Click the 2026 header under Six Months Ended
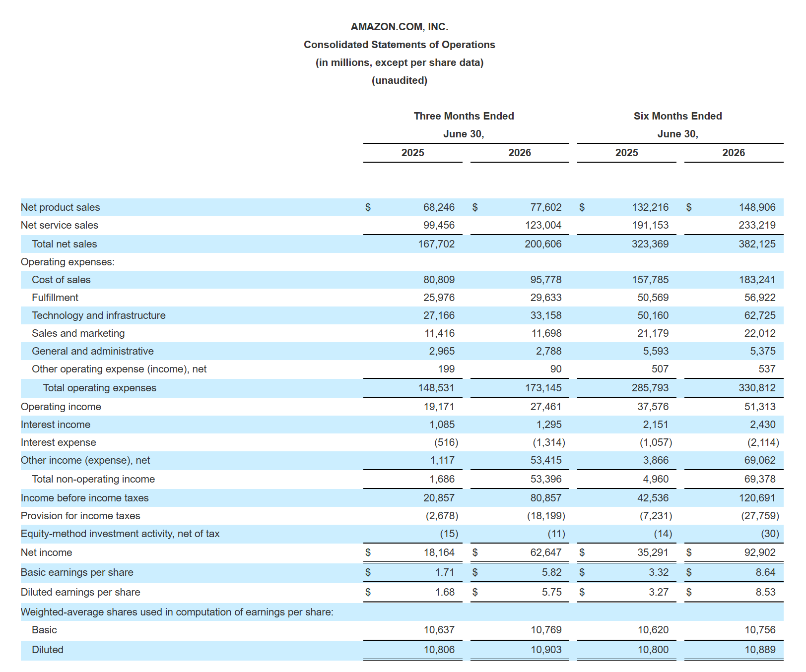Screen dimensions: 806x672 734,153
